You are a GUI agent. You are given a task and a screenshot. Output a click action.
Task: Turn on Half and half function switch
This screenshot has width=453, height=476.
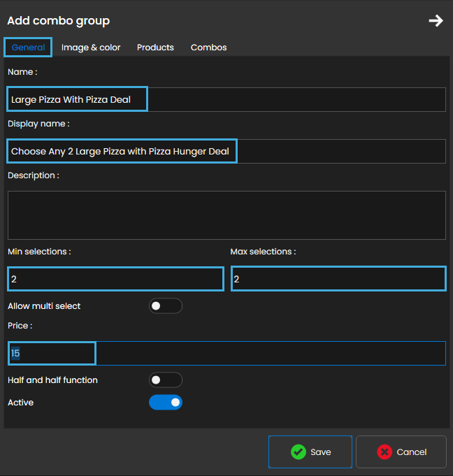(x=166, y=380)
